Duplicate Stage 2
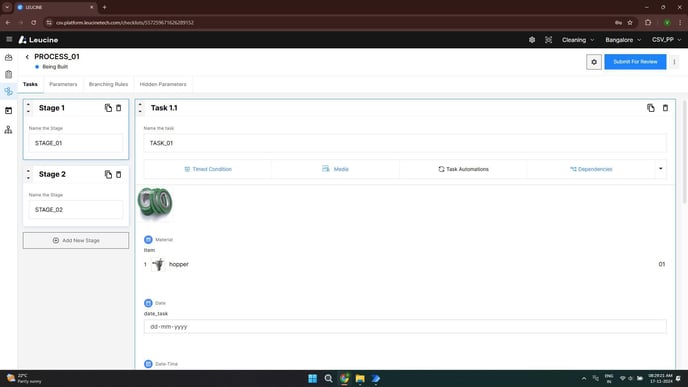This screenshot has height=387, width=688. (x=108, y=175)
